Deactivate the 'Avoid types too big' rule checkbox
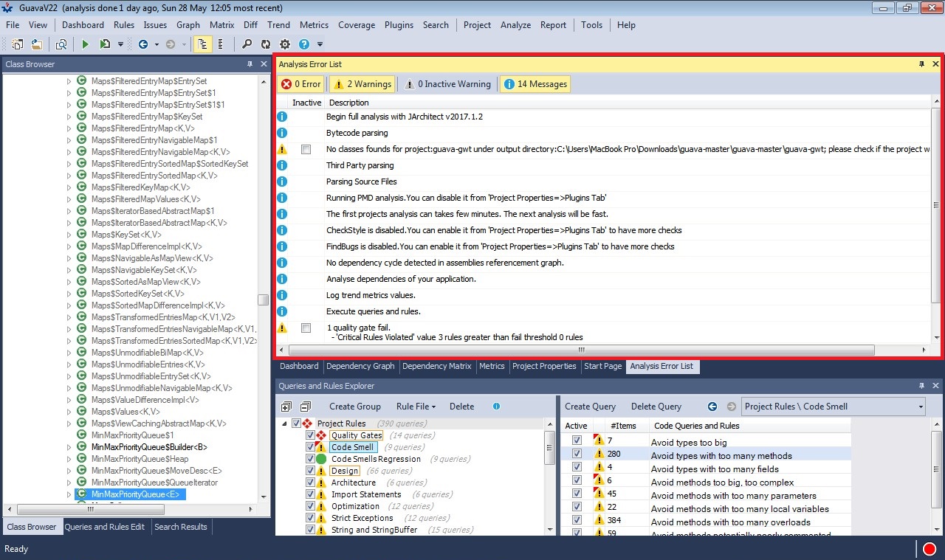 (x=577, y=441)
